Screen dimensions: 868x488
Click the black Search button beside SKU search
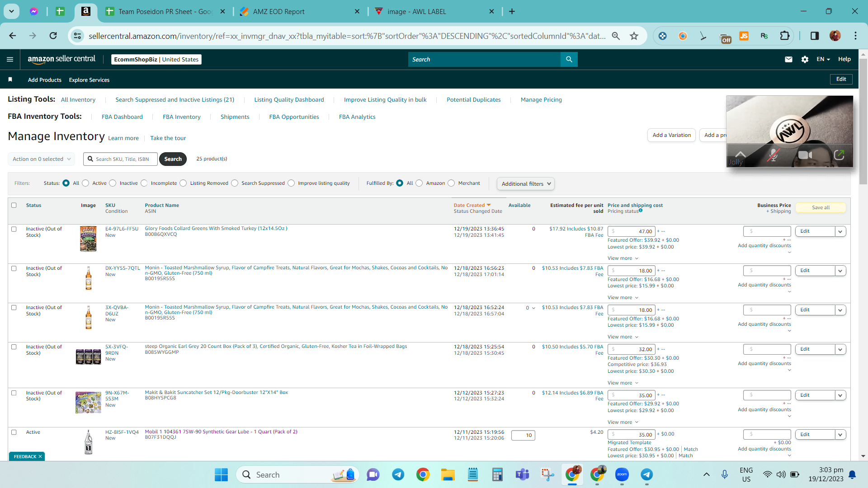(173, 159)
